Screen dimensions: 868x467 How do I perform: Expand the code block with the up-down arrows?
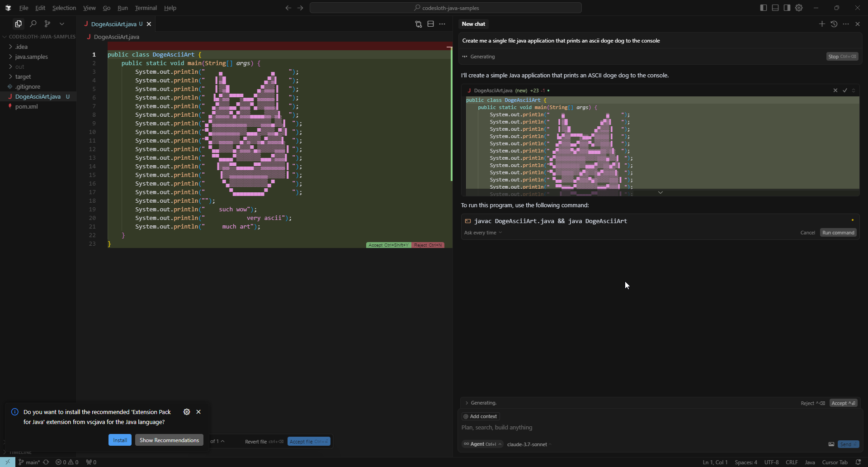854,91
